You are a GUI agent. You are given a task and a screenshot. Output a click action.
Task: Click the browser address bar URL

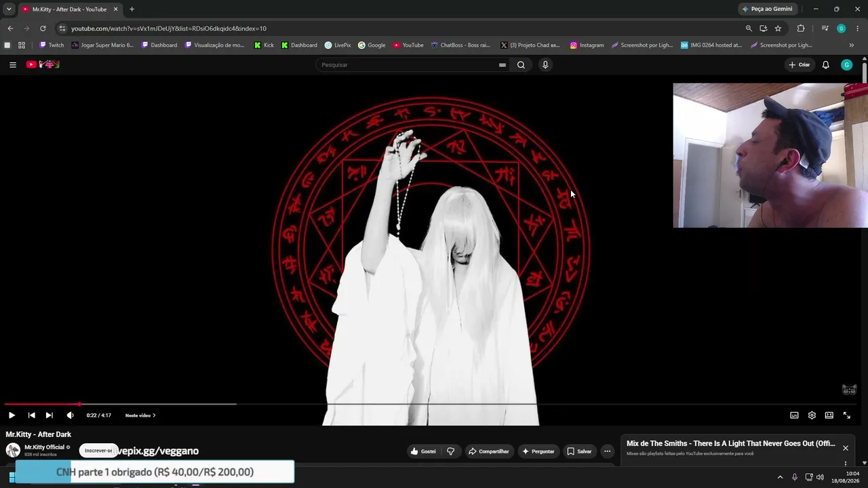169,28
